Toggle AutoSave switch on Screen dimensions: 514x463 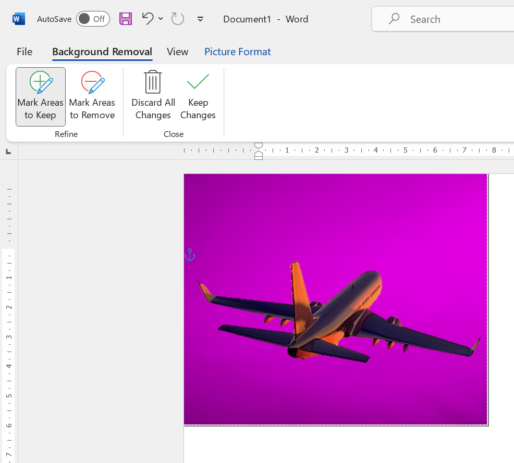coord(93,19)
